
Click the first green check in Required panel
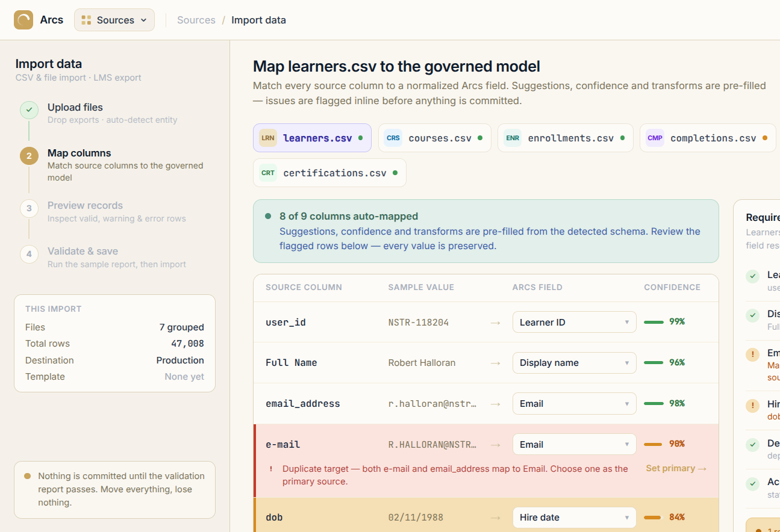[x=752, y=276]
